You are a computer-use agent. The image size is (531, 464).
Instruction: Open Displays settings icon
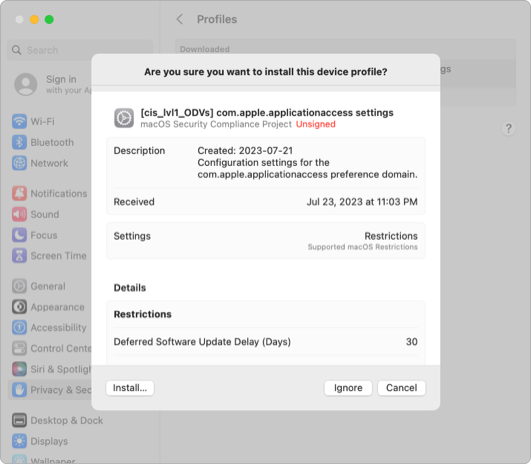click(19, 441)
